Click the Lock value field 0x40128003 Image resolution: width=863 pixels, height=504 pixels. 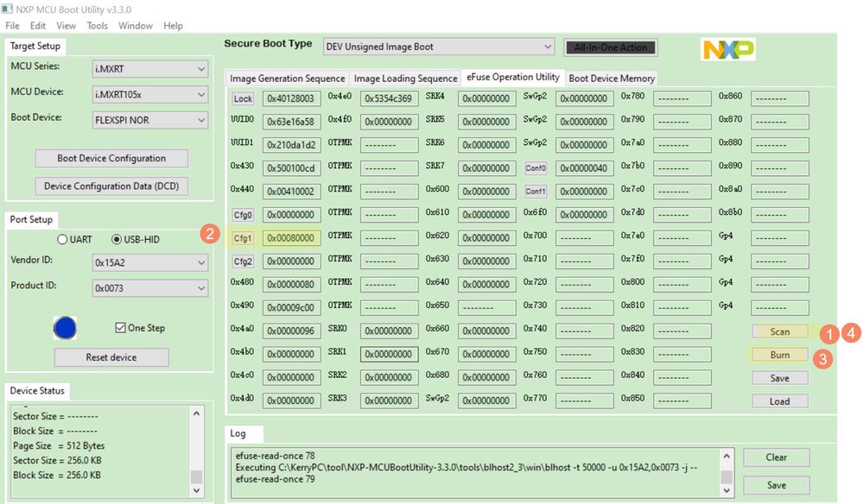(x=291, y=98)
